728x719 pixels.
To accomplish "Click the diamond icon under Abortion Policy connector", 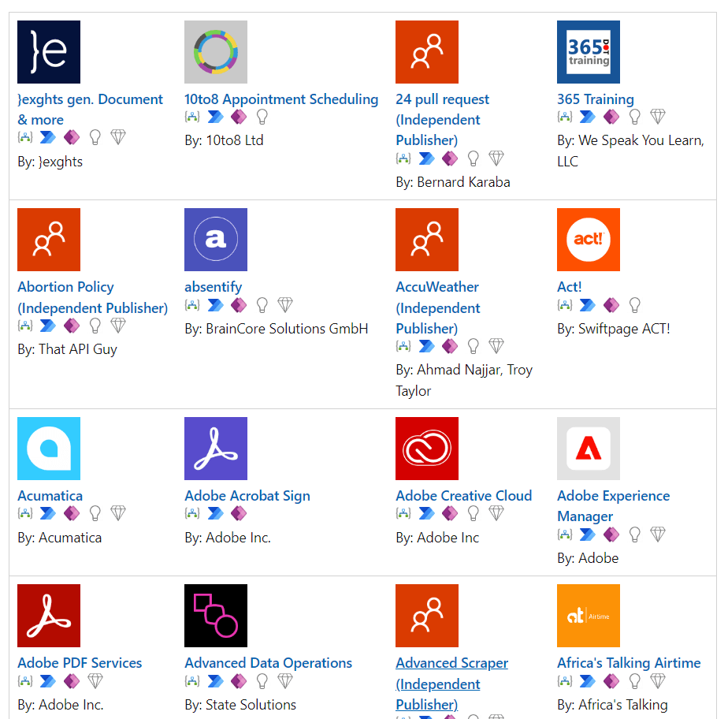I will pyautogui.click(x=118, y=325).
